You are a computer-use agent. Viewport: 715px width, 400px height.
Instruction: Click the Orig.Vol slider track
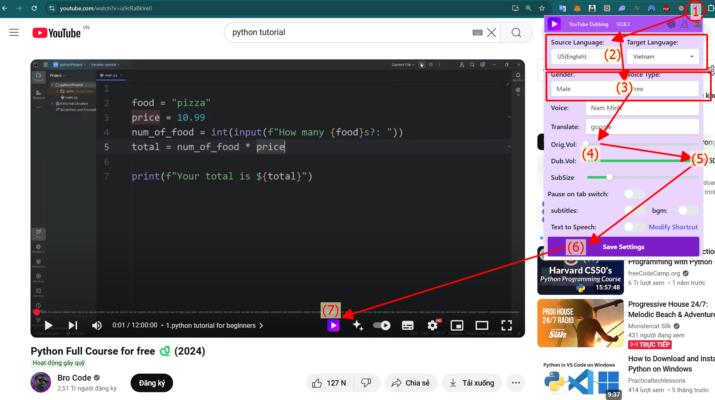click(640, 144)
